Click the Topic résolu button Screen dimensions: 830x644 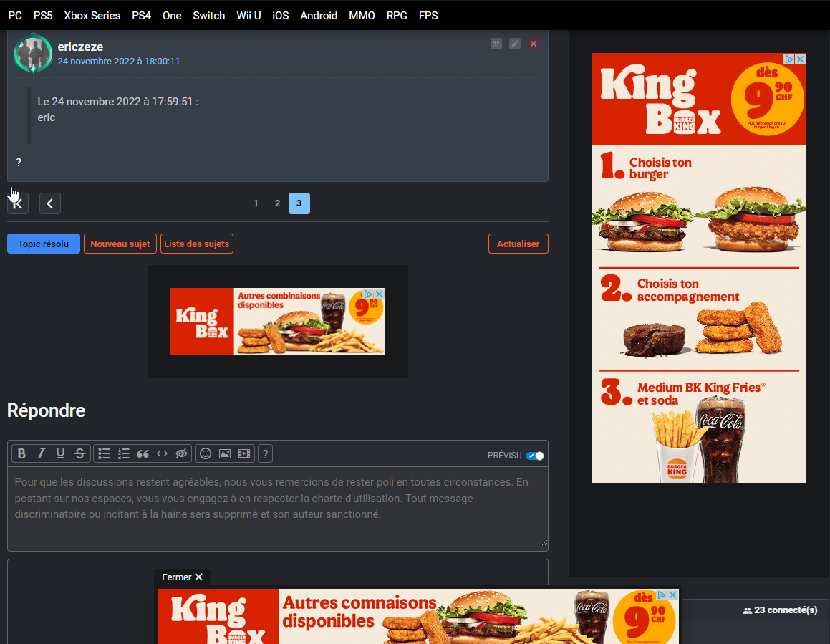44,244
